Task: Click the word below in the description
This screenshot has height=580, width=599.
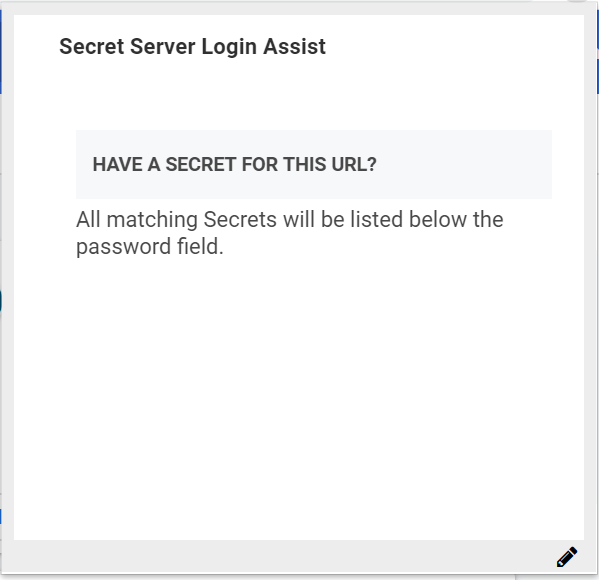Action: tap(438, 220)
